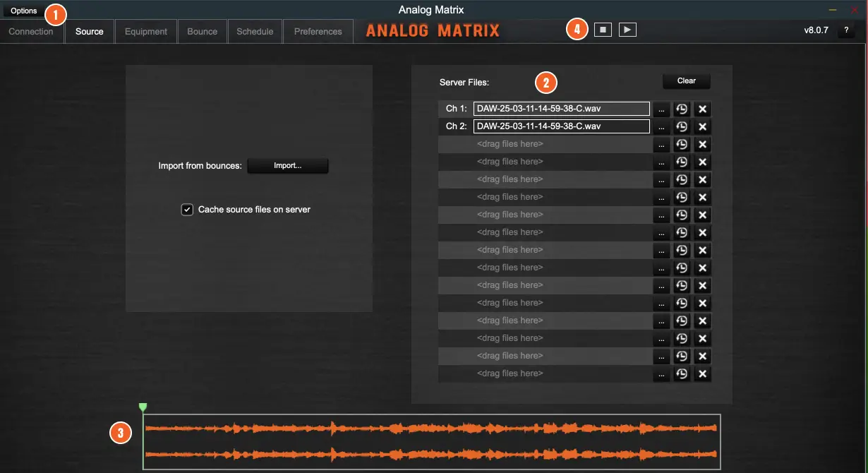Click inside the orange waveform display
This screenshot has width=868, height=473.
[431, 442]
